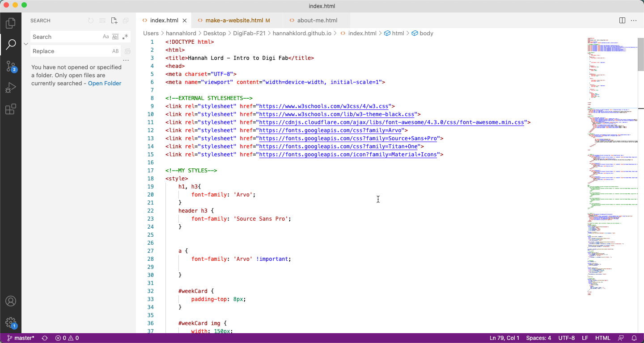Switch to about-me.html tab

coord(317,21)
